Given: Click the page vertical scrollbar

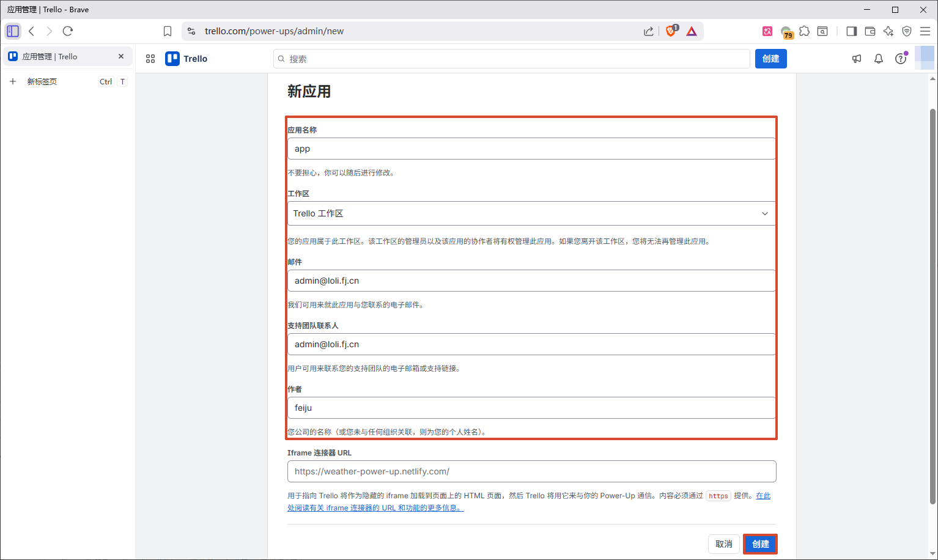Looking at the screenshot, I should (933, 306).
